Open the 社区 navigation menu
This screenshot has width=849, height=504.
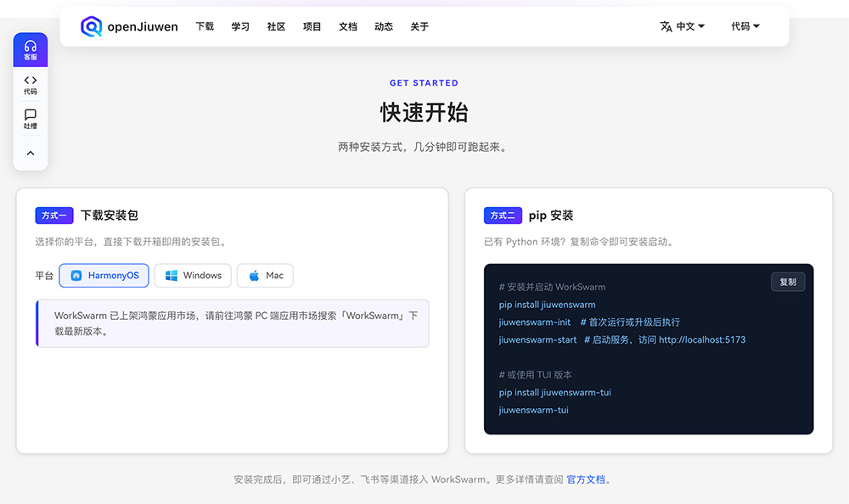pyautogui.click(x=276, y=26)
